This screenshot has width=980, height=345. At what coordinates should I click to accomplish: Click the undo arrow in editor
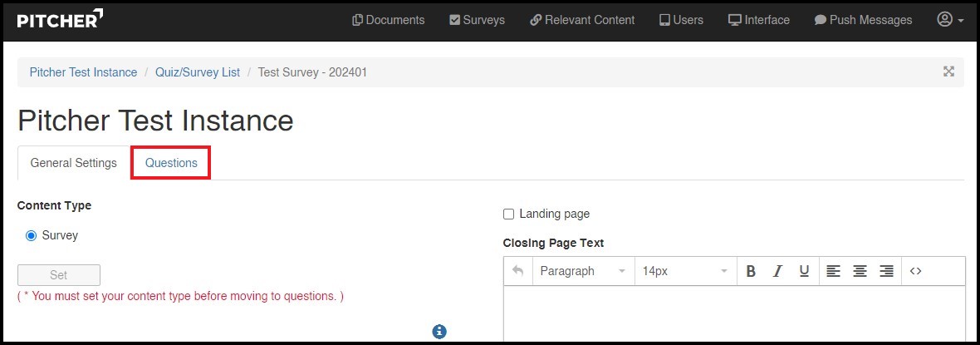[517, 271]
